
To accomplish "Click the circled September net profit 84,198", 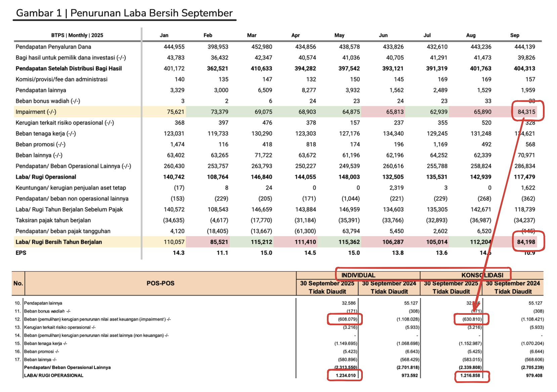I will [x=526, y=242].
